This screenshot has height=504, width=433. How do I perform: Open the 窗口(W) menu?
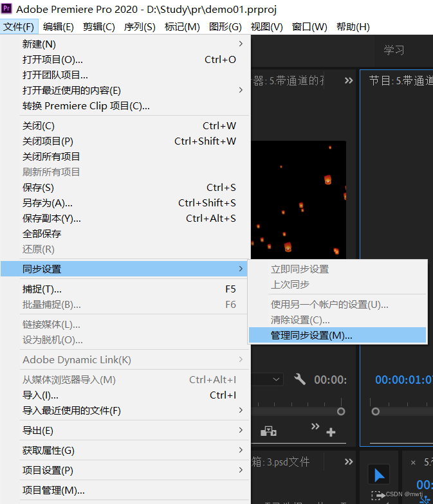pos(309,27)
